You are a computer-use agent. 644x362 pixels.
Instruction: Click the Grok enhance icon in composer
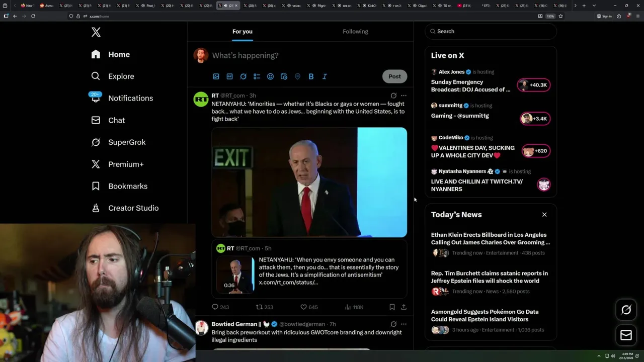(243, 76)
